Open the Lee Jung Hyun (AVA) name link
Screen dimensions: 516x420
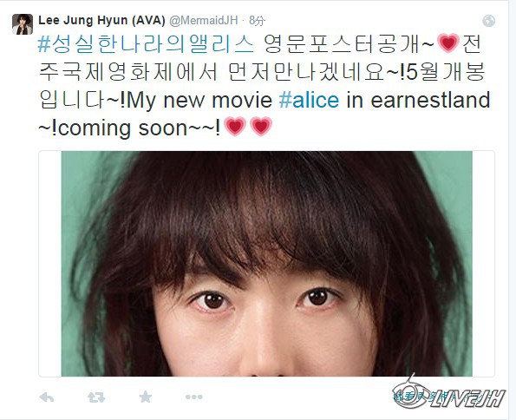[x=101, y=20]
